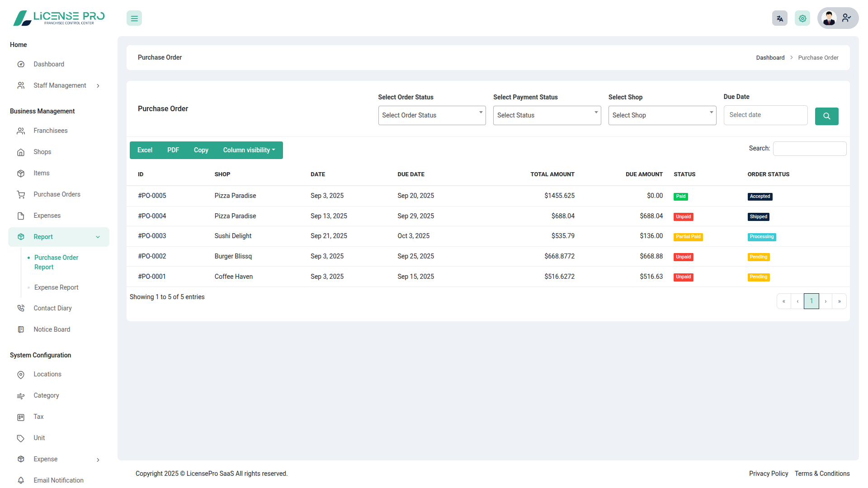Open Expense Report submenu item
868x488 pixels.
(56, 287)
